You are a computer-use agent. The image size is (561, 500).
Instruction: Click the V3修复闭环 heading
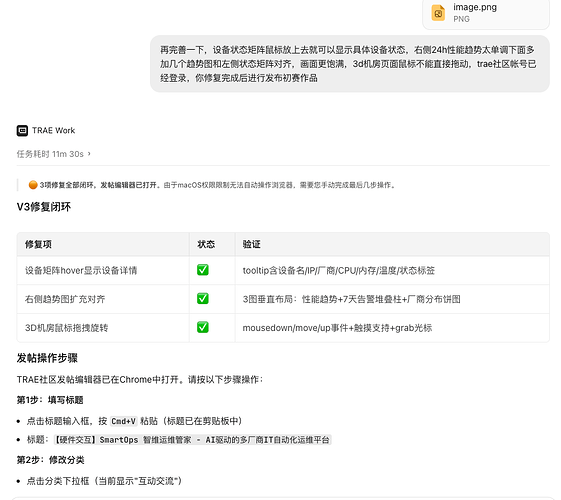(x=44, y=207)
